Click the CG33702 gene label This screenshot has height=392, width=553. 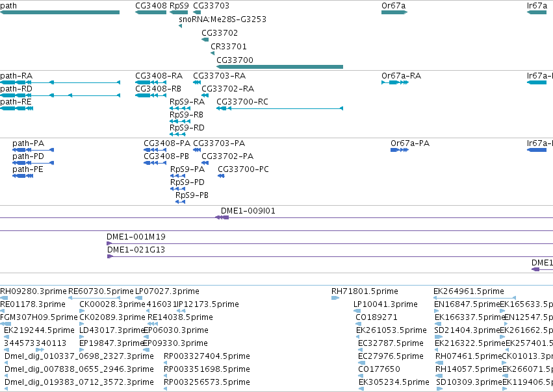point(220,33)
